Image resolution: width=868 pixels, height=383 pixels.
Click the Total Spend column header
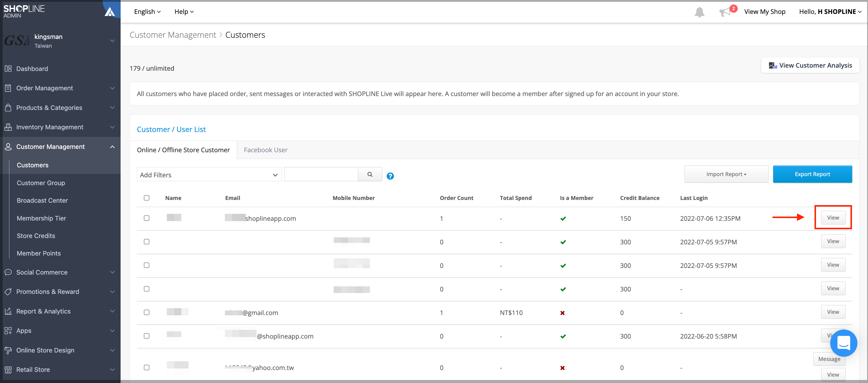[516, 198]
